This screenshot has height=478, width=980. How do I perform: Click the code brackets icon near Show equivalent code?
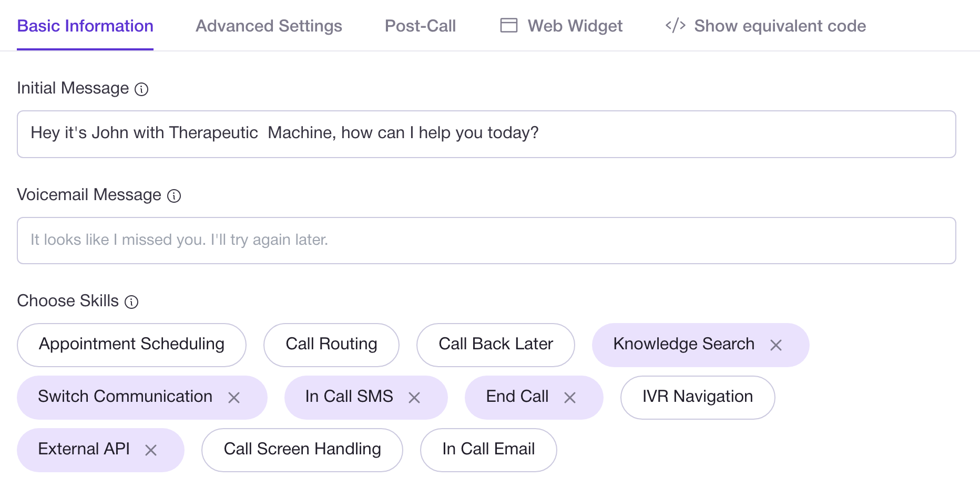point(675,25)
